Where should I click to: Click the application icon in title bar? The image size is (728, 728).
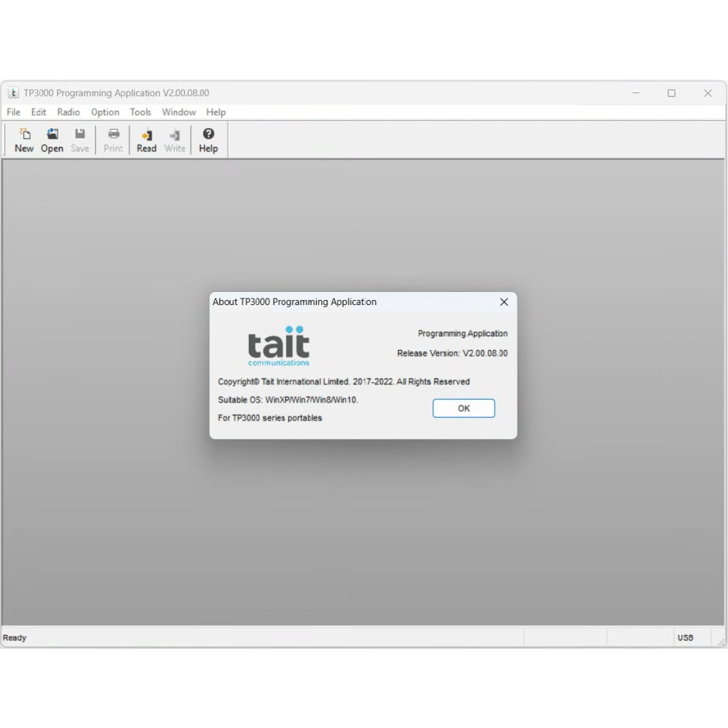(13, 93)
